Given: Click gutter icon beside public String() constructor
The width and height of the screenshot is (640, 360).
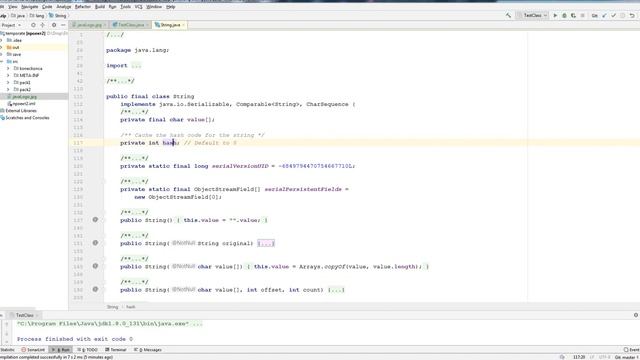Looking at the screenshot, I should [x=95, y=220].
